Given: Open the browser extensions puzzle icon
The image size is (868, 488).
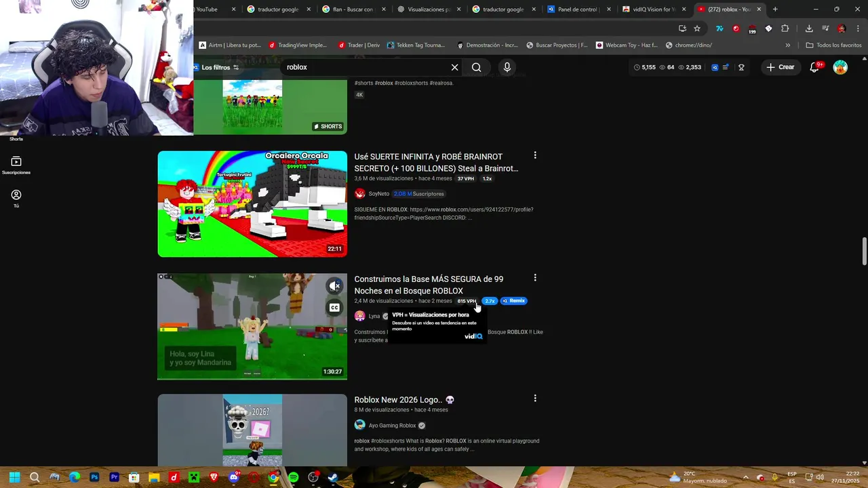Looking at the screenshot, I should [x=785, y=28].
